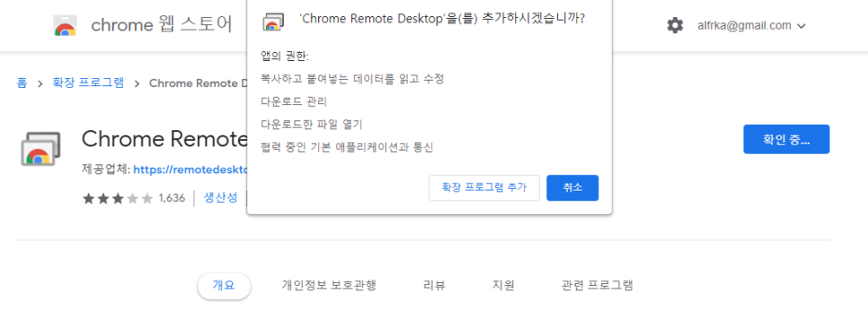Open 확장 프로그램 breadcrumb link
The image size is (868, 328).
88,83
